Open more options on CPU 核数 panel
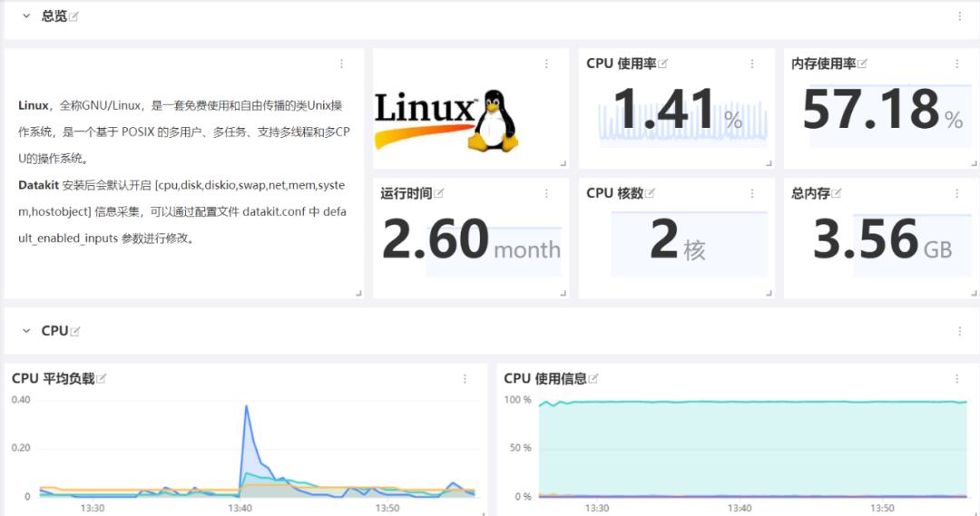The height and width of the screenshot is (516, 980). [x=752, y=194]
